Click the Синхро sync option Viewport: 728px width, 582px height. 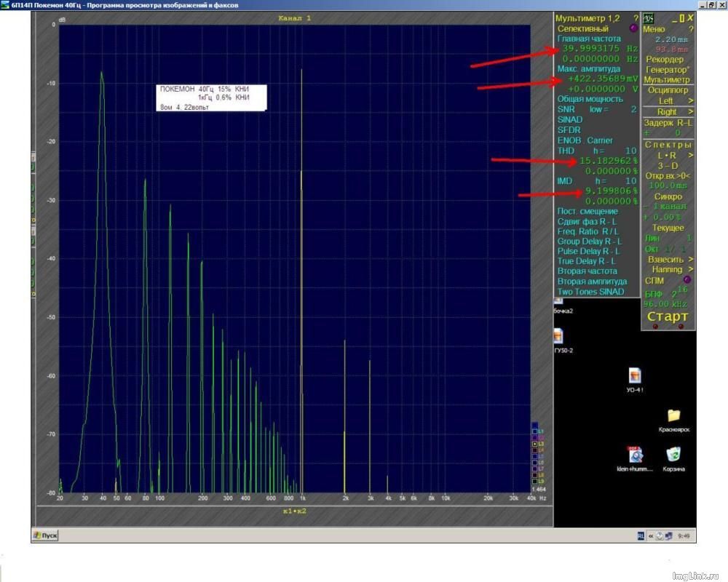(x=668, y=196)
